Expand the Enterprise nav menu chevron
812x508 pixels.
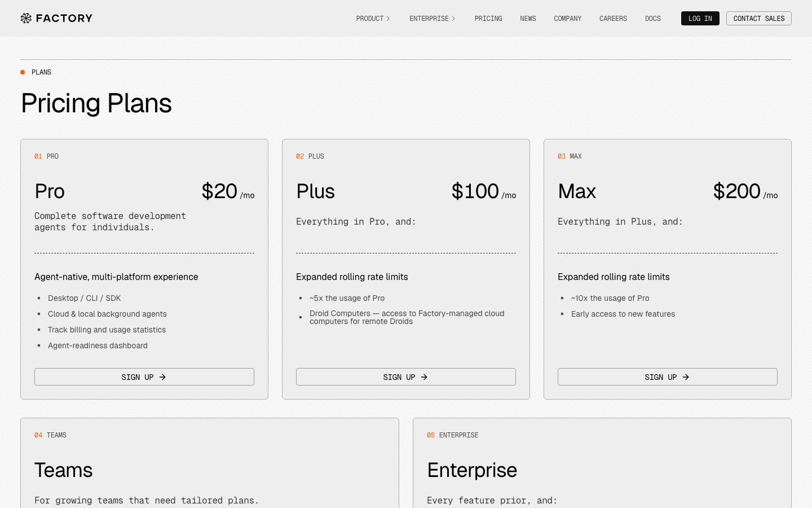(453, 19)
